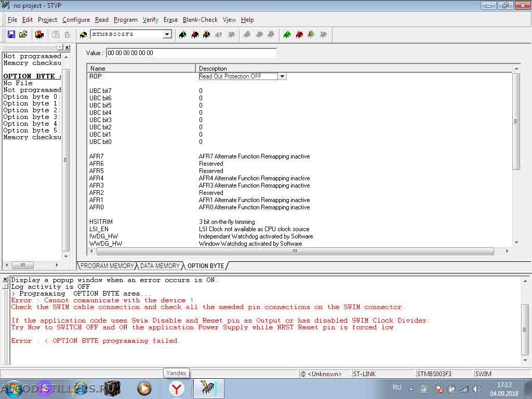Click 'OPTION BYTE programming failed' error line
Screen dimensions: 532x399
[95, 341]
